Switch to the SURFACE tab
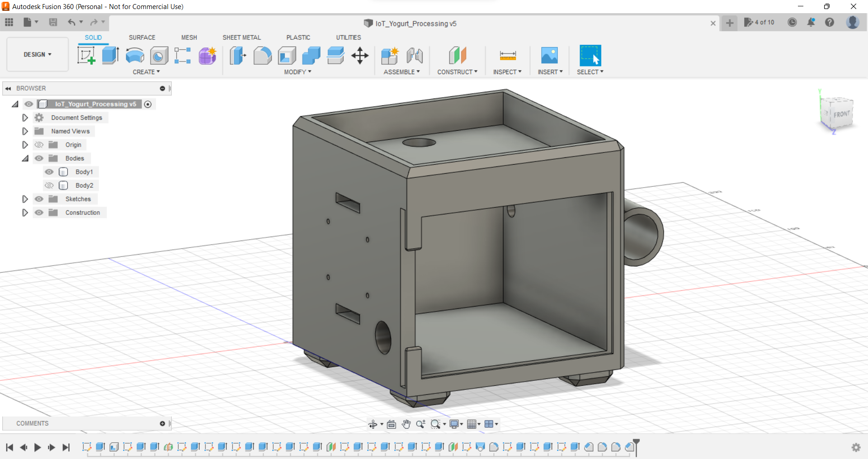The height and width of the screenshot is (459, 868). tap(142, 38)
